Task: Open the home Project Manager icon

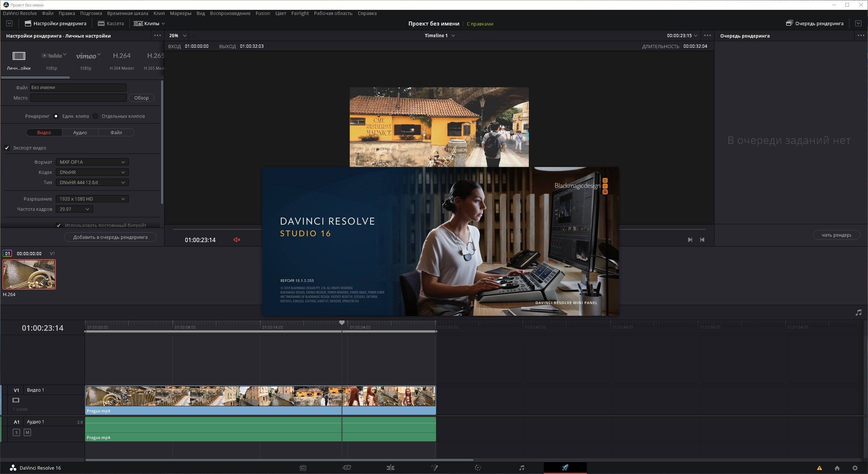Action: (x=837, y=468)
